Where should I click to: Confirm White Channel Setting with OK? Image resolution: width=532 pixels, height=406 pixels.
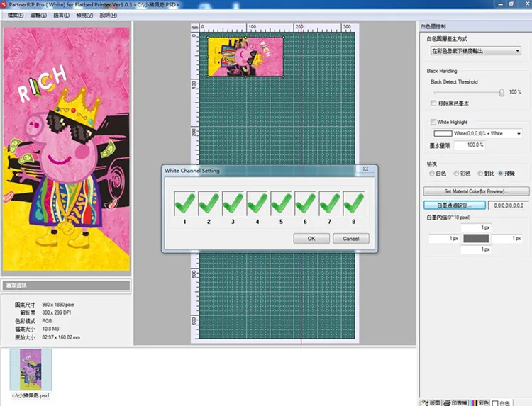(x=311, y=239)
